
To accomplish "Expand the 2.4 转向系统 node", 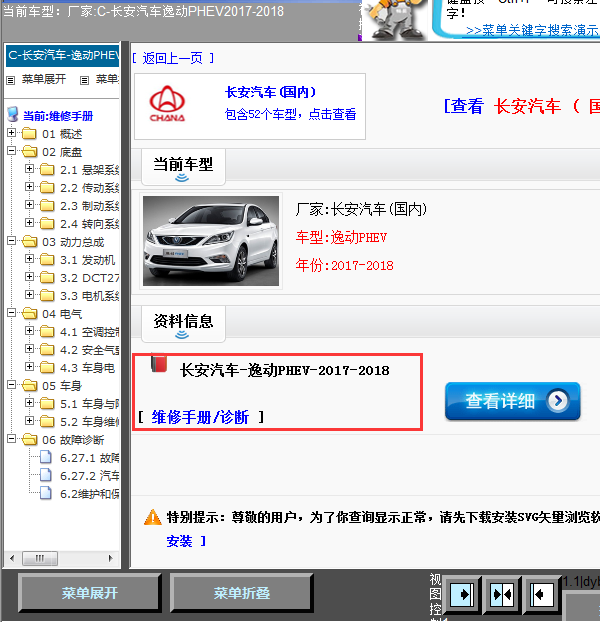I will point(29,223).
